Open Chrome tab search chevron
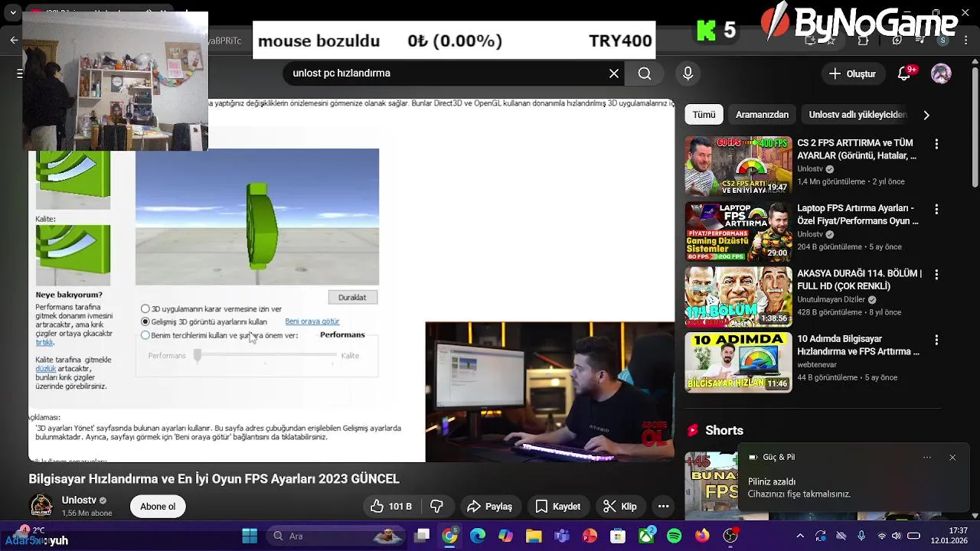Screen dimensions: 980x551 click(x=13, y=13)
